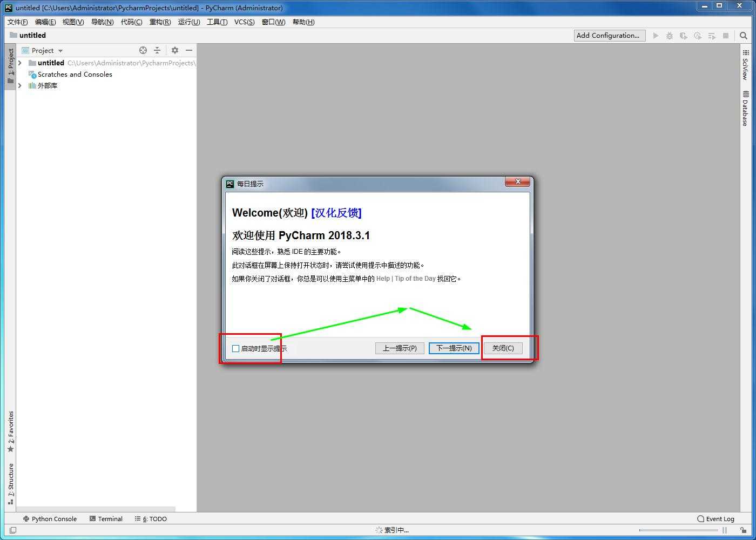Open the 视图(V) menu
Screen dimensions: 756x540
pos(73,22)
